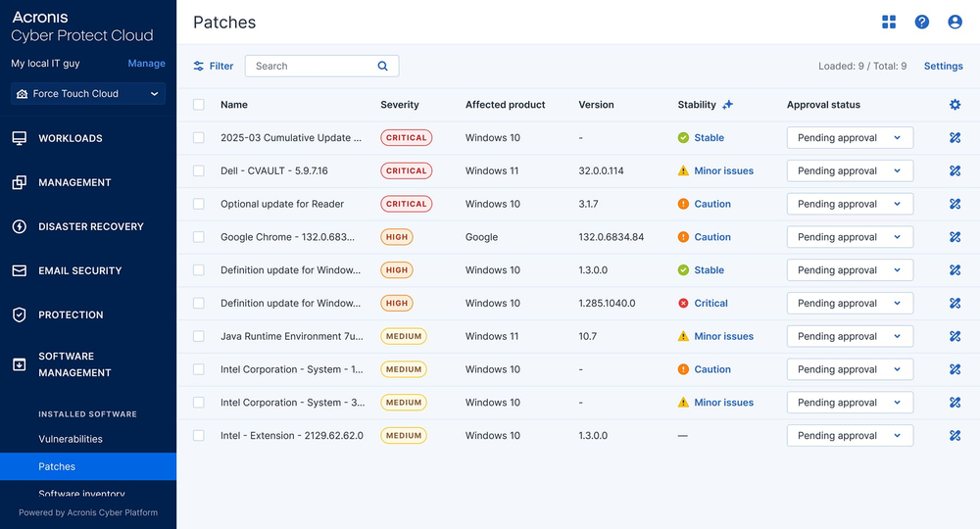Image resolution: width=980 pixels, height=529 pixels.
Task: Sort by the Name column header
Action: click(234, 105)
